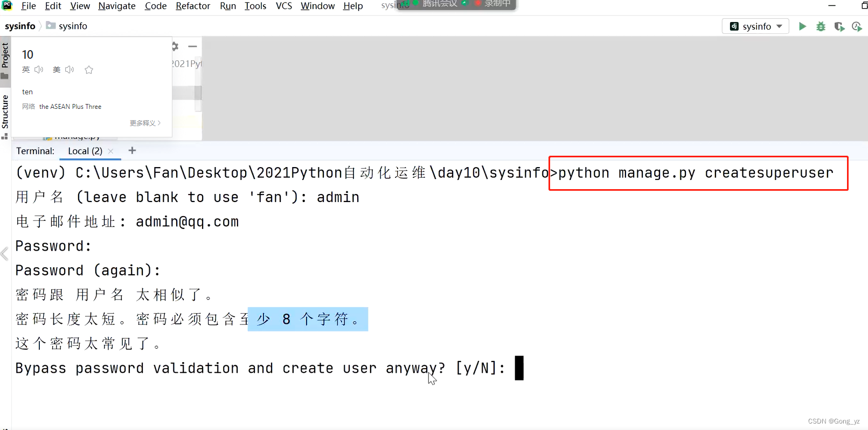Select the Local (2) terminal tab
Image resolution: width=868 pixels, height=430 pixels.
[x=85, y=151]
